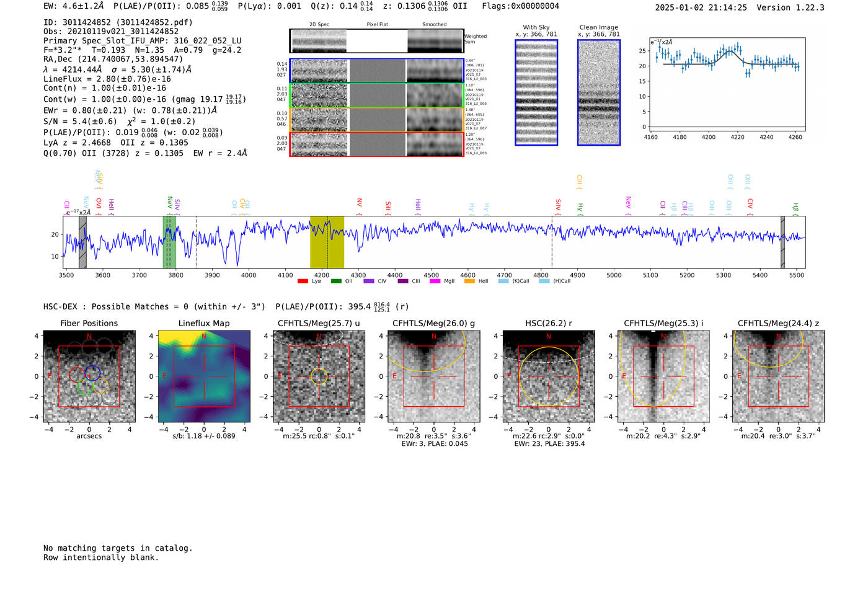This screenshot has width=868, height=591.
Task: Click the purple CIV legend swatch
Action: pyautogui.click(x=369, y=282)
